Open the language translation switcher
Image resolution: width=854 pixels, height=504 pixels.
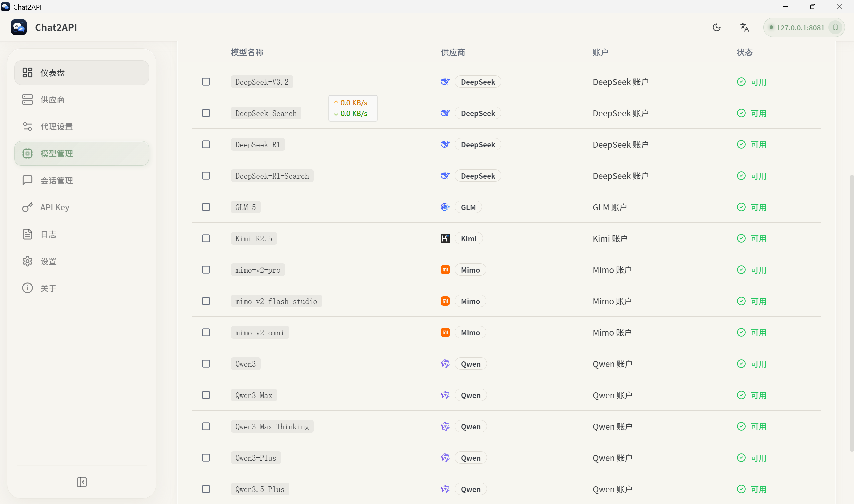pos(744,28)
